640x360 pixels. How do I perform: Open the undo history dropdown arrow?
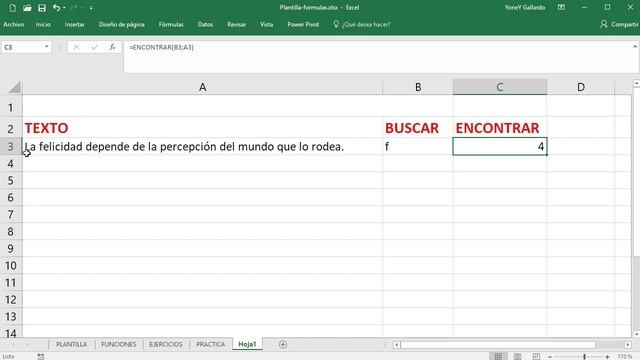point(64,8)
